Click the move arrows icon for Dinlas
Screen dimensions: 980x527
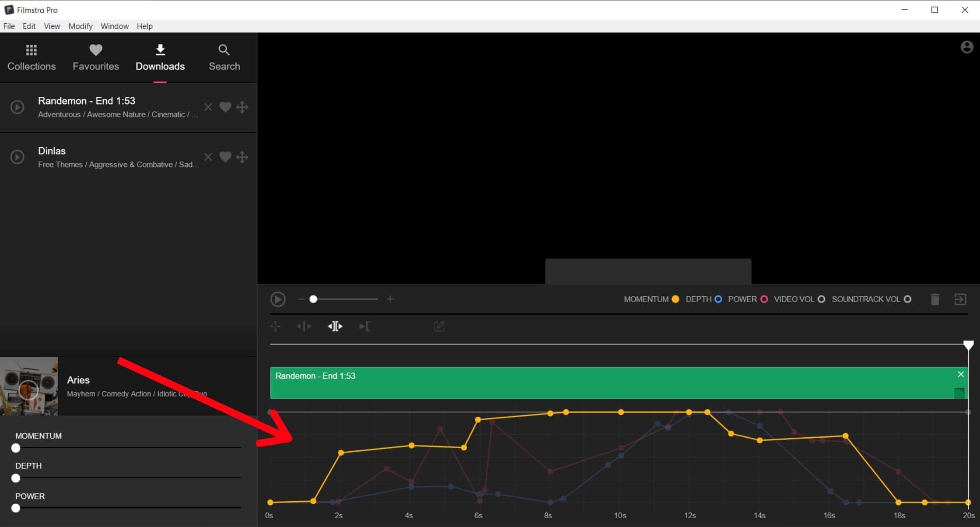coord(242,157)
